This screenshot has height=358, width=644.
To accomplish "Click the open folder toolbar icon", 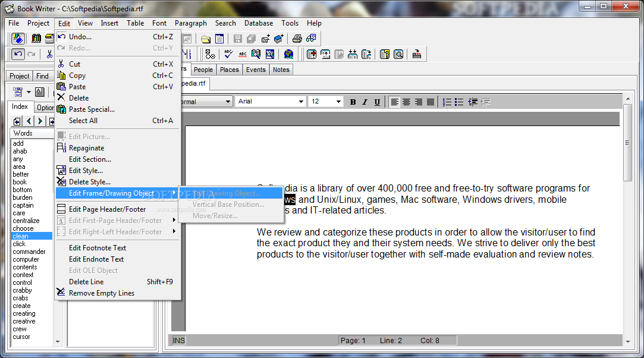I will (206, 39).
